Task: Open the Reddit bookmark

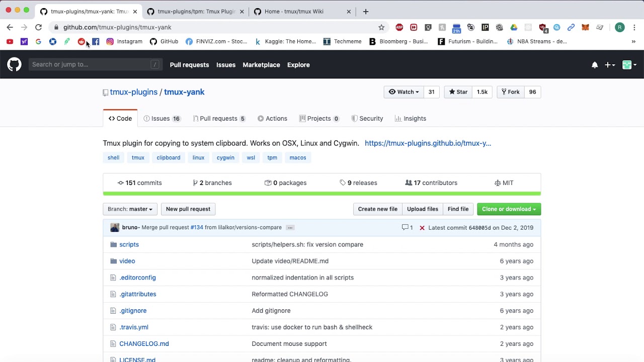Action: (x=82, y=41)
